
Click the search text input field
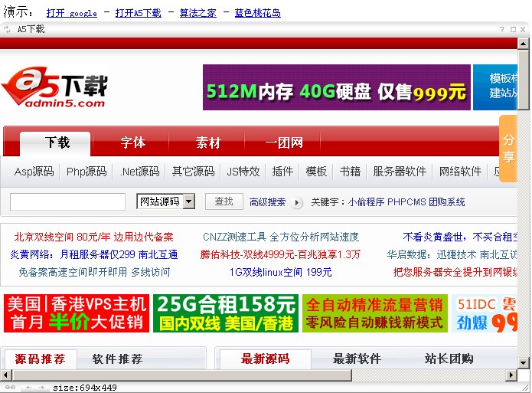click(x=67, y=202)
